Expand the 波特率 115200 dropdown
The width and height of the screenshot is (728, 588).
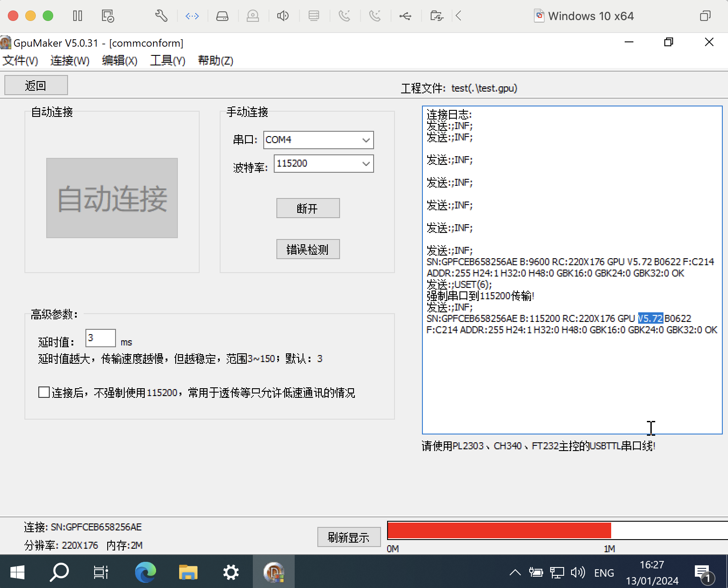pos(366,164)
